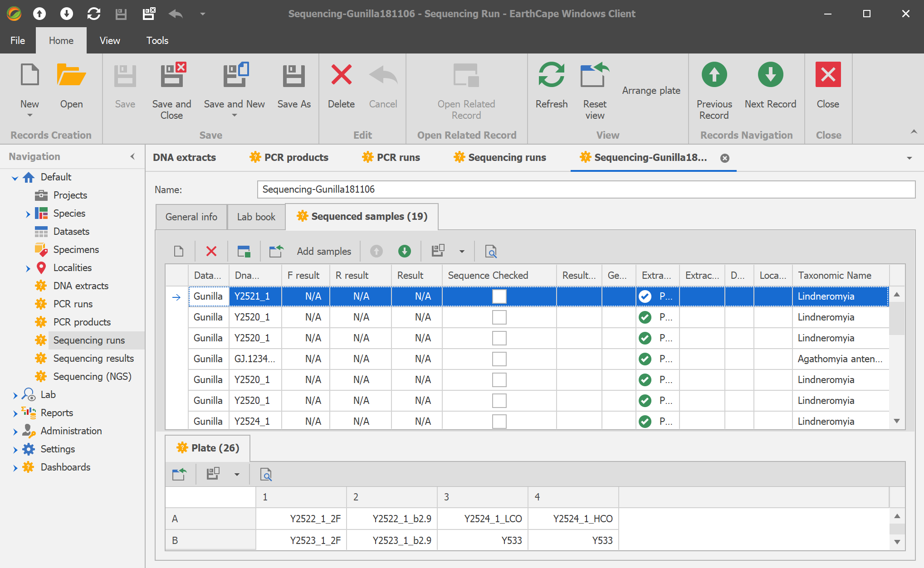This screenshot has height=568, width=924.
Task: Expand the Reports navigation group
Action: point(15,413)
